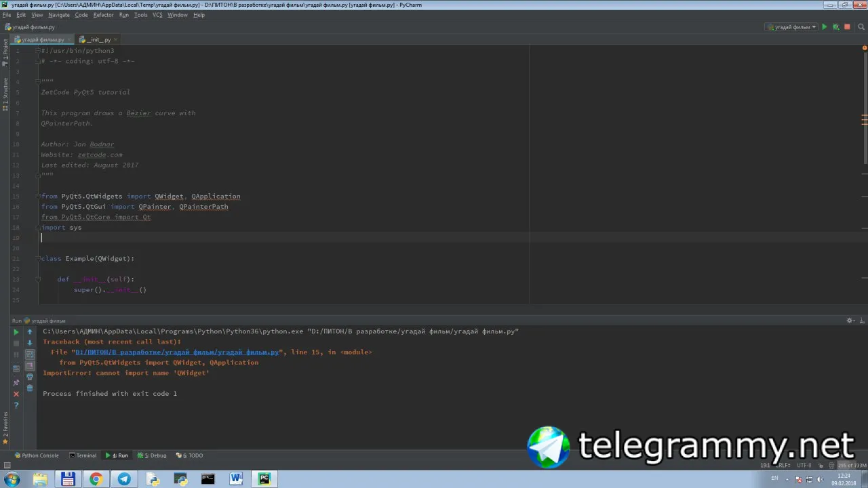The width and height of the screenshot is (868, 488).
Task: Open Google Chrome from the taskbar
Action: pos(96,479)
